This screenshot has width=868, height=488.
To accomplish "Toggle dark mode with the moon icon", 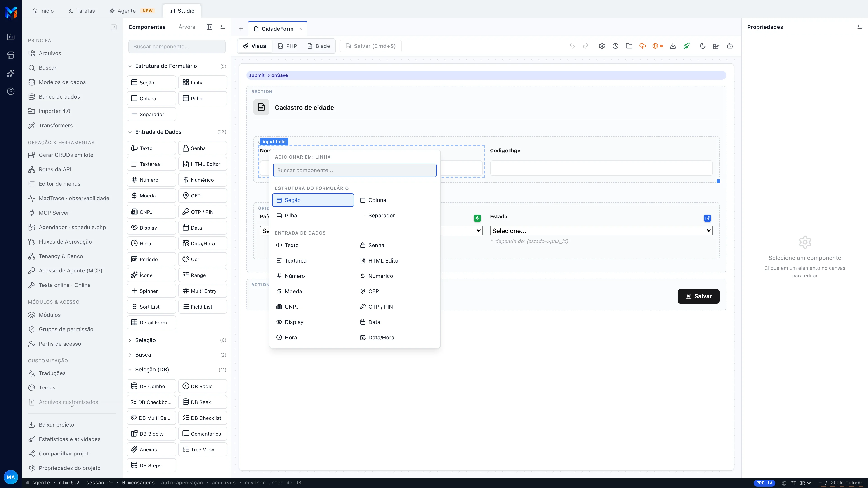I will tap(703, 46).
